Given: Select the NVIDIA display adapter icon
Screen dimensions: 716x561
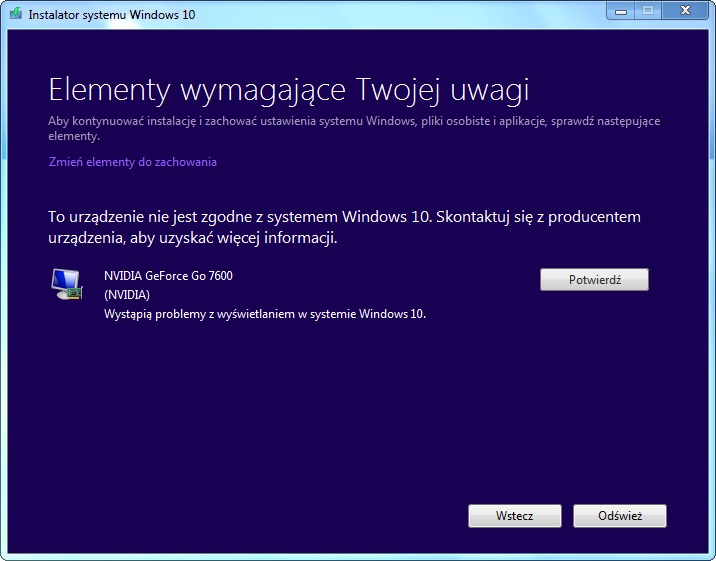Looking at the screenshot, I should pyautogui.click(x=67, y=284).
